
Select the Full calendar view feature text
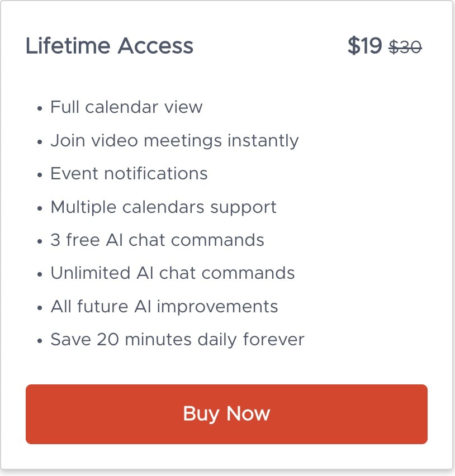point(126,107)
